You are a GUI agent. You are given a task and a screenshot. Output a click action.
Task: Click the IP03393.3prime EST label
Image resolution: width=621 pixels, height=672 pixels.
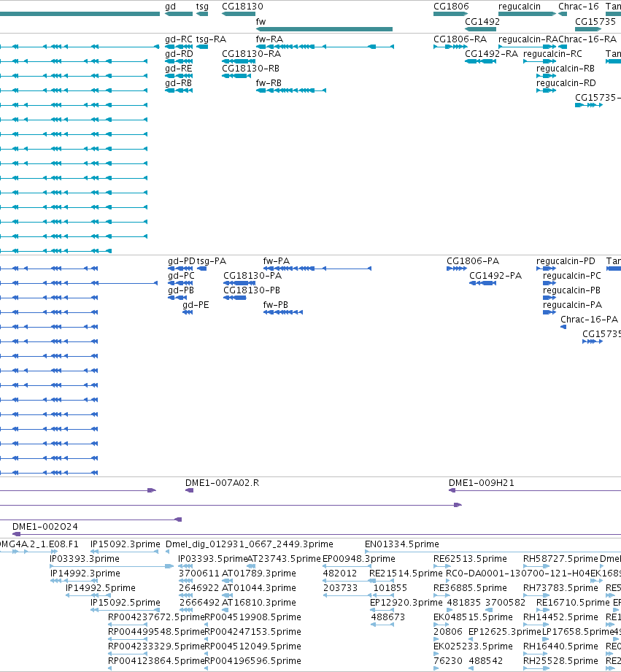[85, 559]
